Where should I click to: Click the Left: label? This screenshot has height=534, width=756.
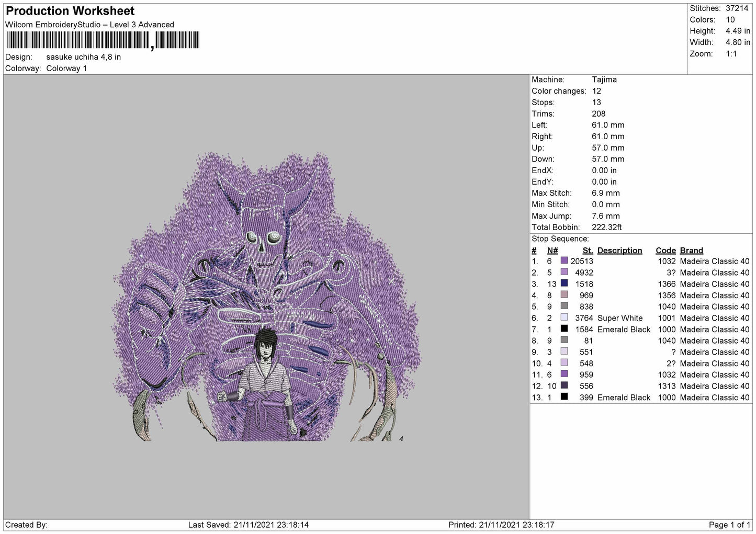(539, 125)
